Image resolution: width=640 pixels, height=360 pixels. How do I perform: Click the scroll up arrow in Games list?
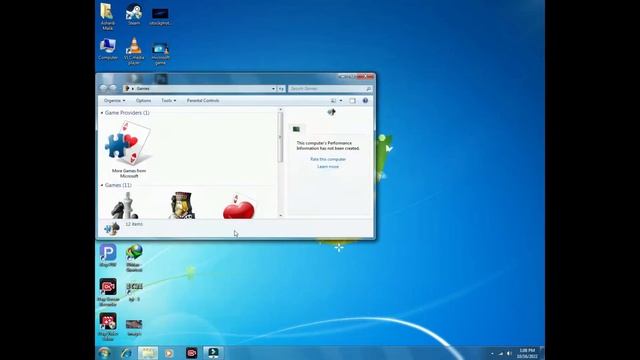click(280, 109)
